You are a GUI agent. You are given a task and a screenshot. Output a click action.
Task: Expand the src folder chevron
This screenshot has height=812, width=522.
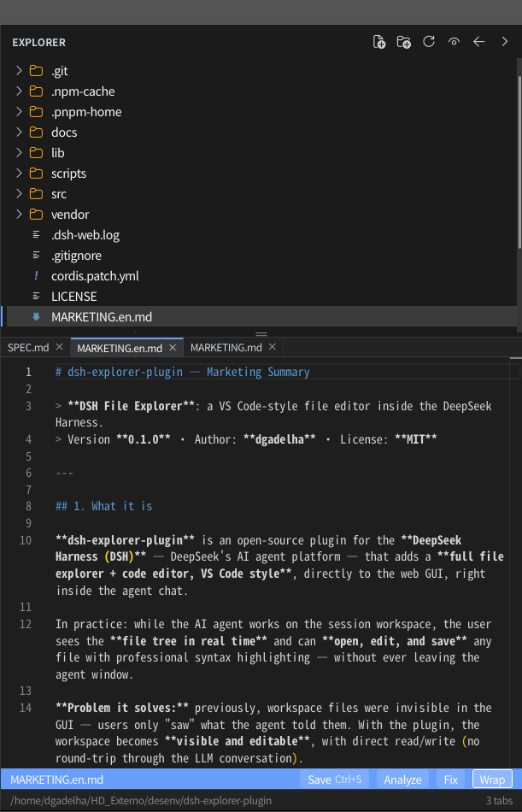(x=19, y=194)
